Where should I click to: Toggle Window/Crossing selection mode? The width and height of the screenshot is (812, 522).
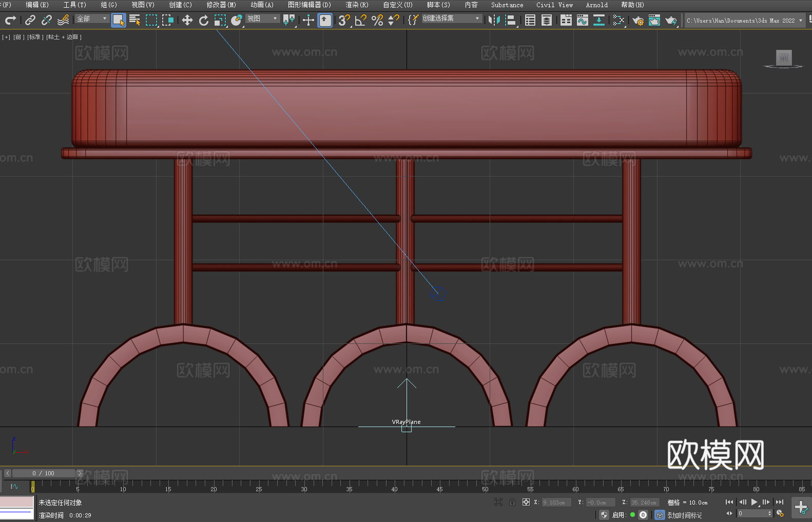pyautogui.click(x=168, y=20)
